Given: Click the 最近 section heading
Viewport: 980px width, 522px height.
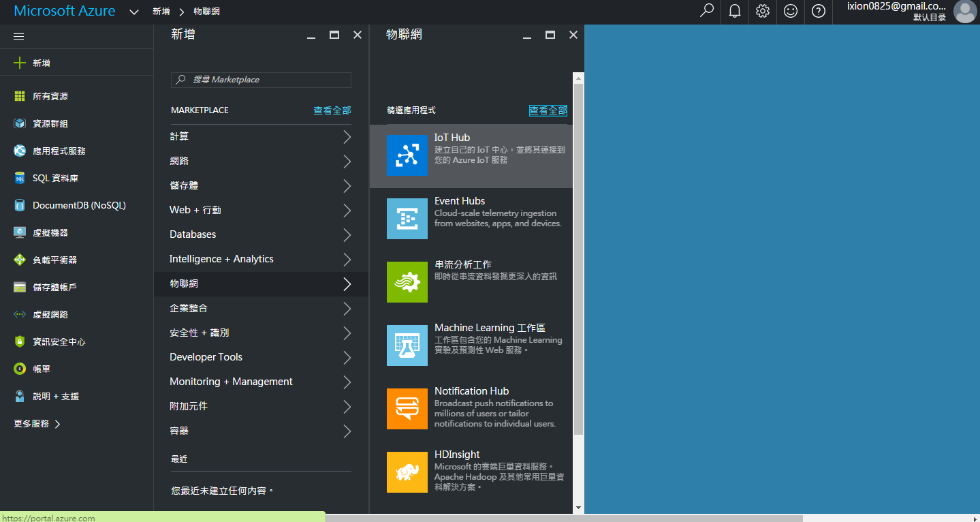Looking at the screenshot, I should pyautogui.click(x=179, y=459).
